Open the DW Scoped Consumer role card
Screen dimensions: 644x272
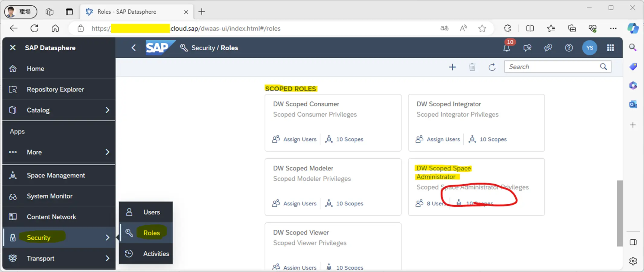(333, 123)
